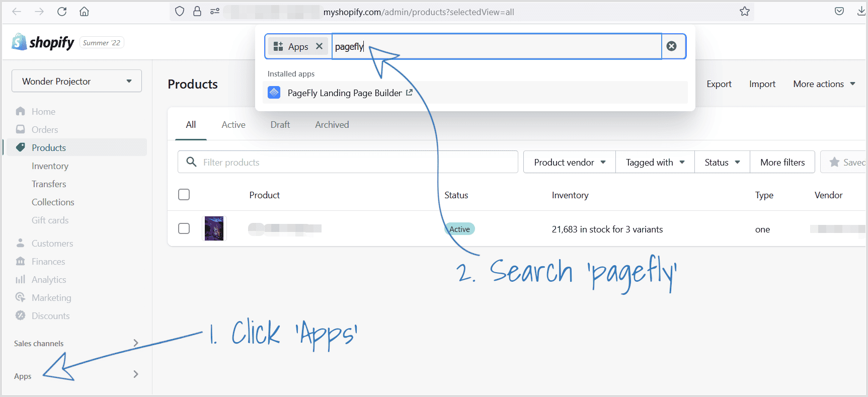Click '21,683 in stock for 3 variants'
Viewport: 868px width, 397px height.
tap(607, 229)
